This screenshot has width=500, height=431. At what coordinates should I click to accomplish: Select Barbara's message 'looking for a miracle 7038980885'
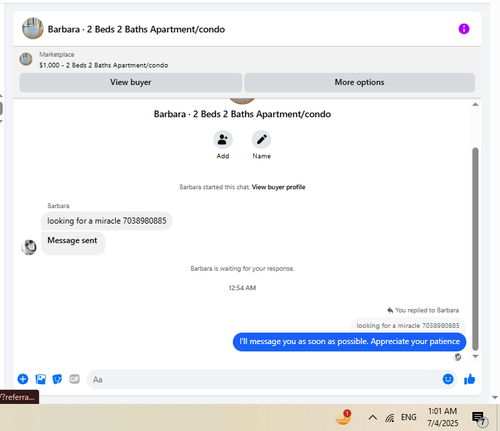coord(107,221)
